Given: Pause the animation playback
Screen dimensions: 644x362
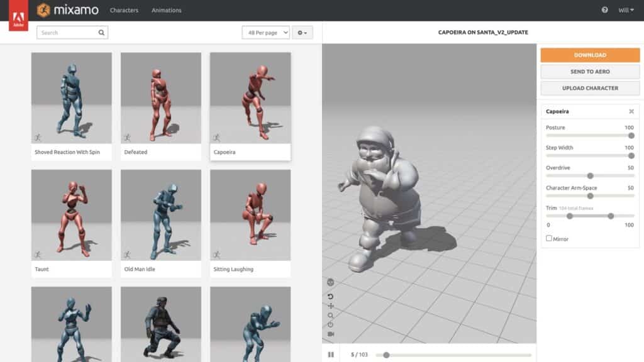Looking at the screenshot, I should click(x=331, y=355).
